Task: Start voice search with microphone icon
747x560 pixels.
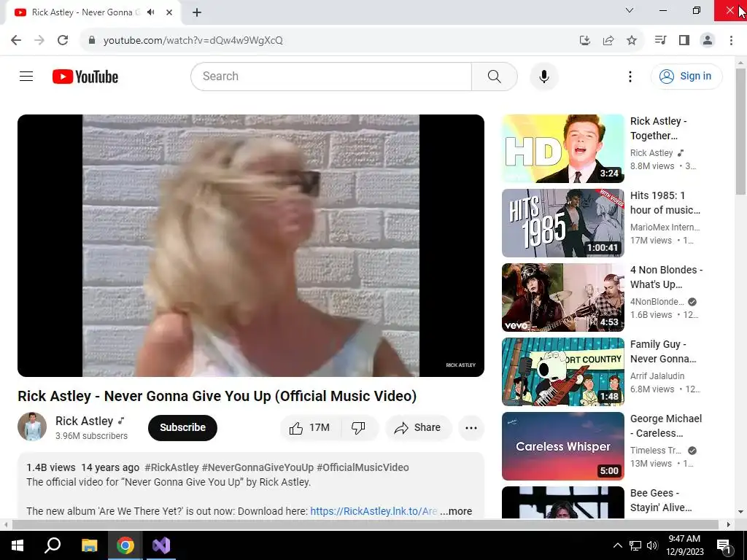Action: pos(543,76)
